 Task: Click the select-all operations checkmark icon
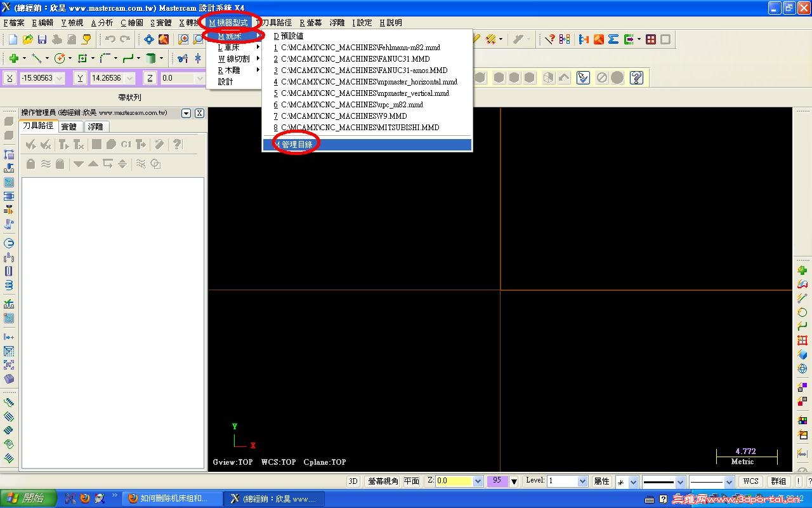coord(30,144)
